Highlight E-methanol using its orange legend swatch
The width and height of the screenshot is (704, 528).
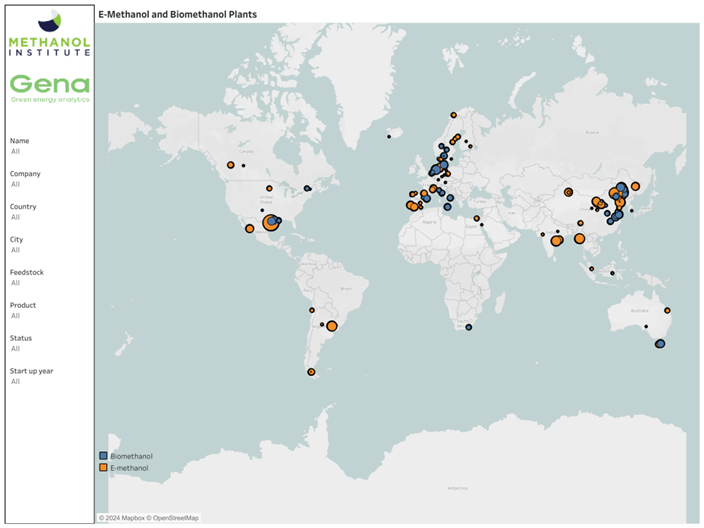tap(103, 467)
